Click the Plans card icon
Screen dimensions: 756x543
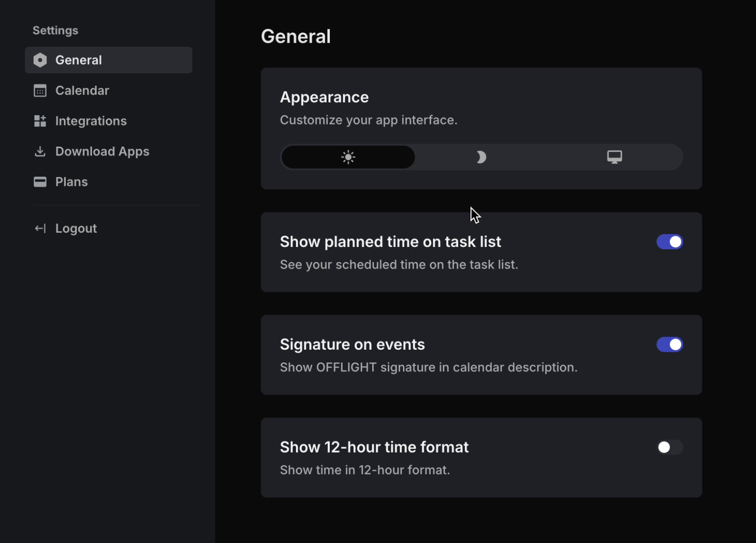click(40, 182)
